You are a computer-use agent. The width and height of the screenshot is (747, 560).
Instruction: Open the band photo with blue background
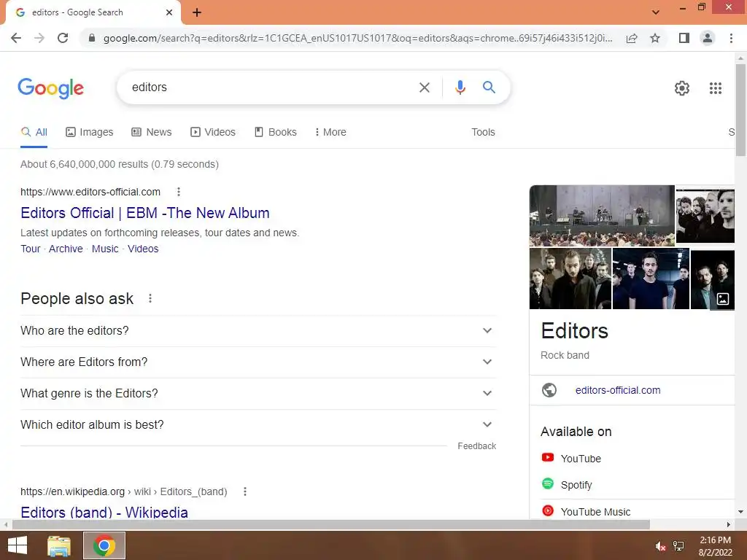(x=651, y=279)
